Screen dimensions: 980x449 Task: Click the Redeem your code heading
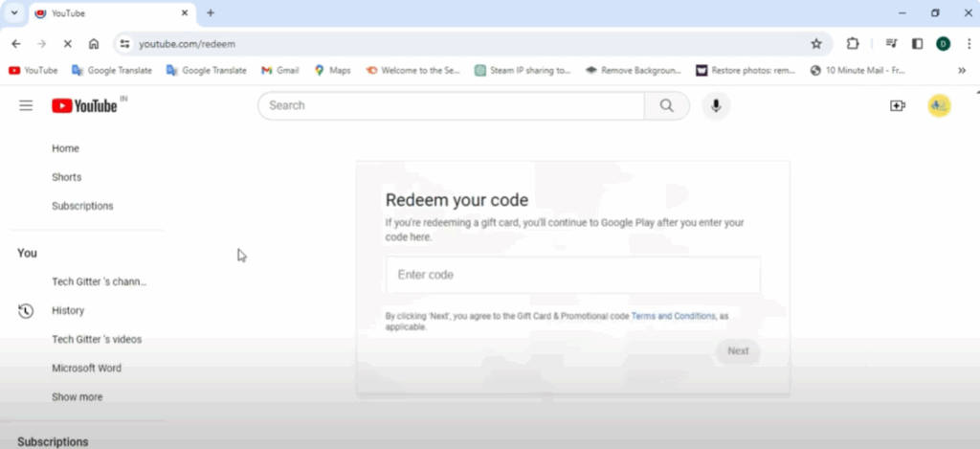pos(457,200)
